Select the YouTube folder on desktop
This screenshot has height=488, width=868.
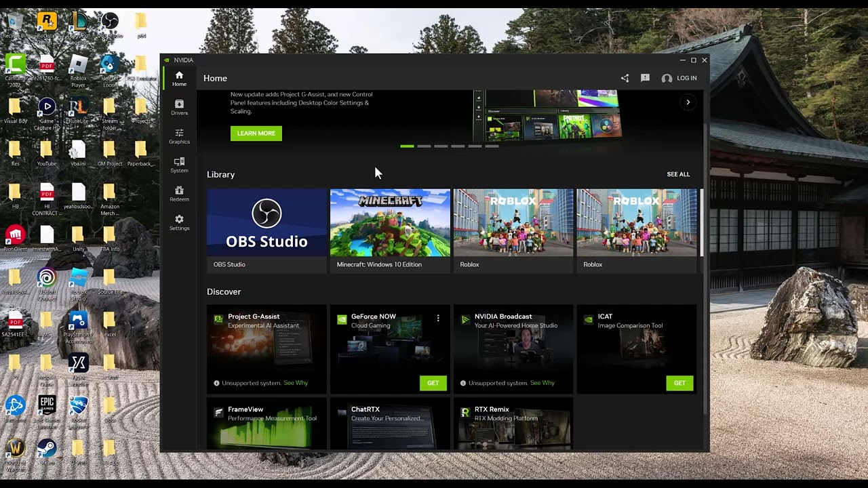(47, 154)
